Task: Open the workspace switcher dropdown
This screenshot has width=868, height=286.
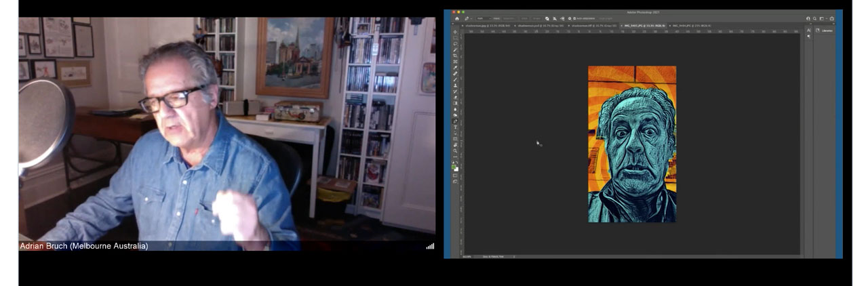Action: (821, 18)
